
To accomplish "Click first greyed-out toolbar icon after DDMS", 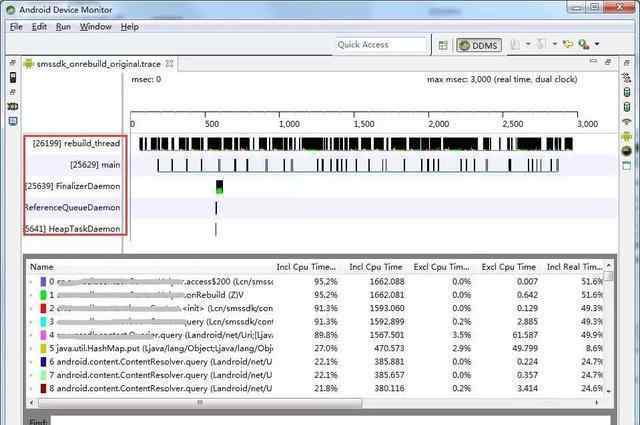I will pos(515,44).
